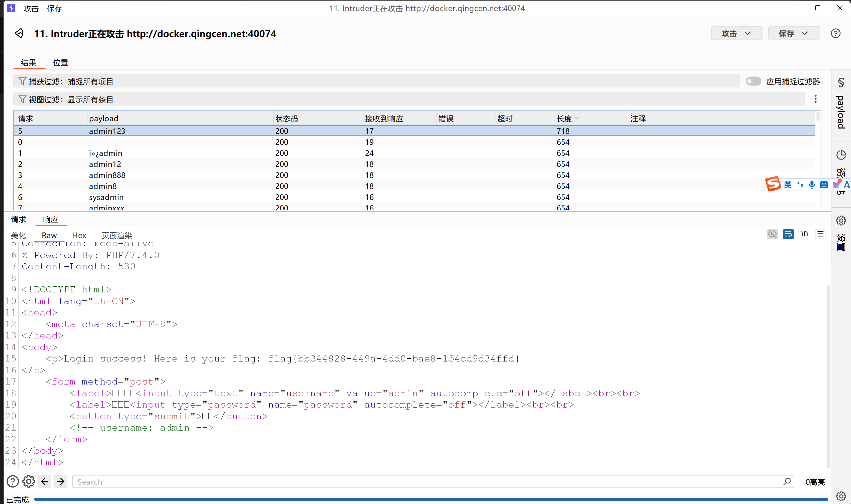Sort by the 长度 column header arrow

coord(577,118)
